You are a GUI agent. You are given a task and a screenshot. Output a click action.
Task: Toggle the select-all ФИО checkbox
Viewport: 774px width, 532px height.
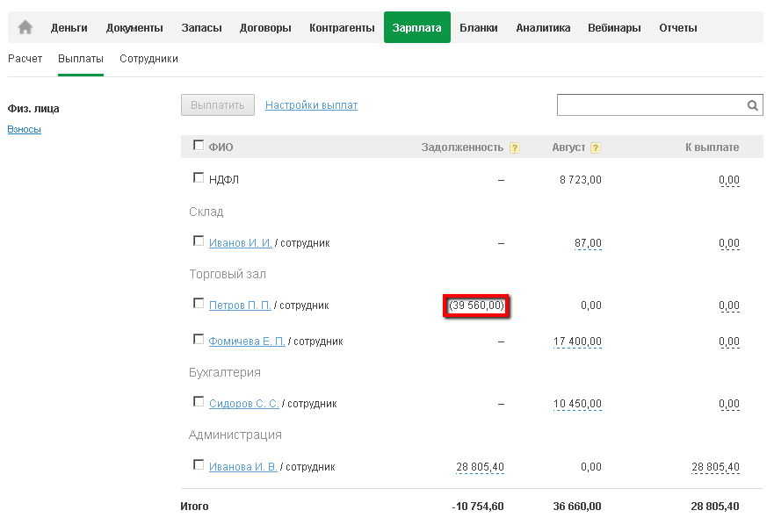199,145
